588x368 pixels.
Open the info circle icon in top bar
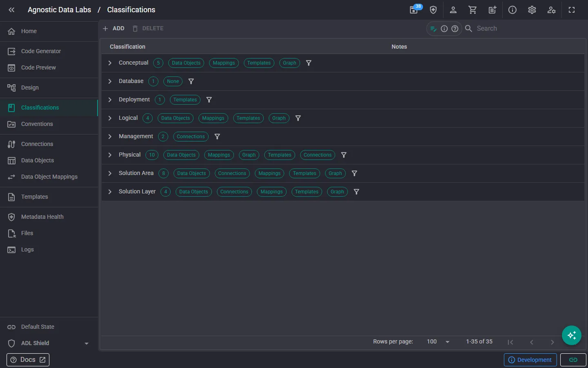(512, 10)
